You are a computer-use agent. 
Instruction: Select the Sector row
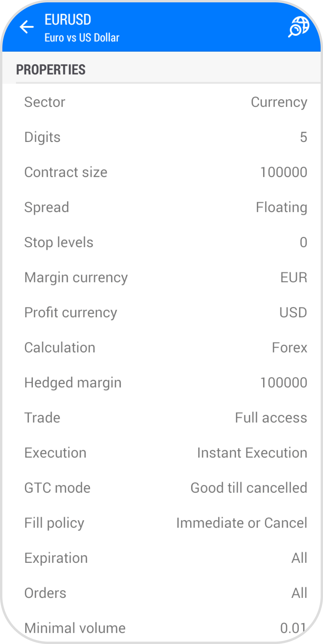pos(161,102)
